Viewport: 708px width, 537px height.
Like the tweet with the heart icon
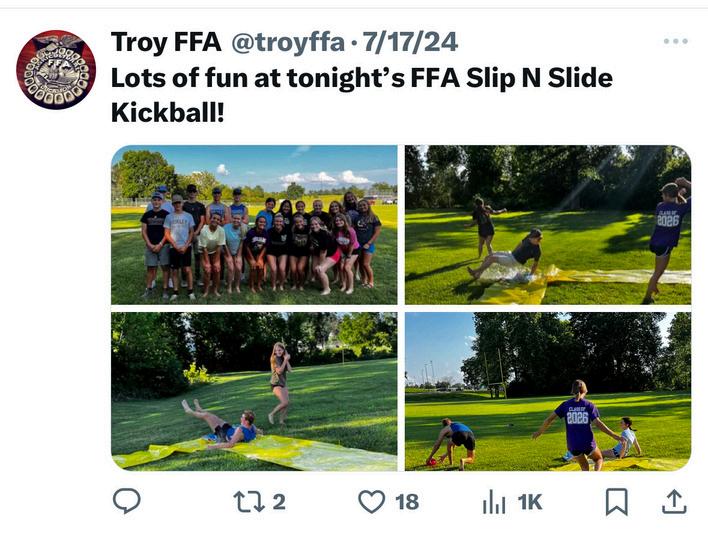(371, 500)
